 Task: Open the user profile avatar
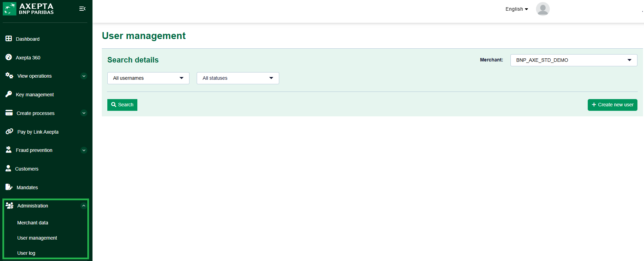[543, 9]
